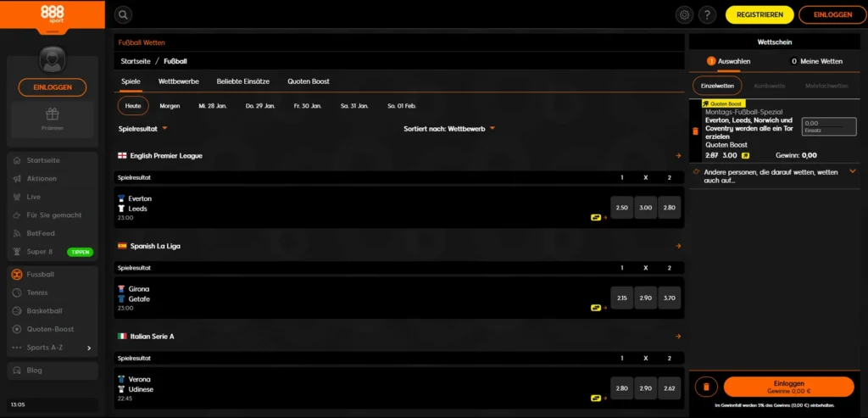Select the Auswahlen tab in Wettschein
868x418 pixels.
tap(729, 61)
